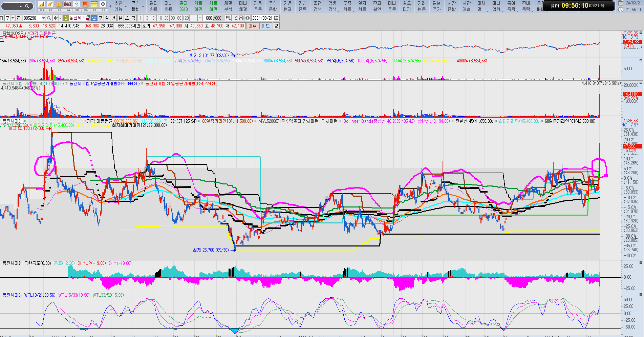Open the gear settings icon (S8)
The width and height of the screenshot is (644, 337).
pyautogui.click(x=103, y=4)
